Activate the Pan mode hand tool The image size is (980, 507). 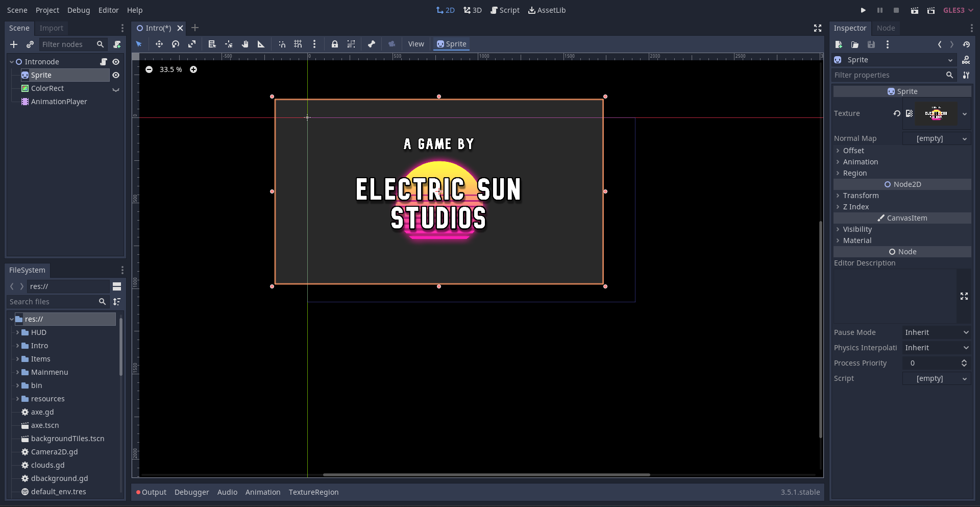tap(245, 44)
